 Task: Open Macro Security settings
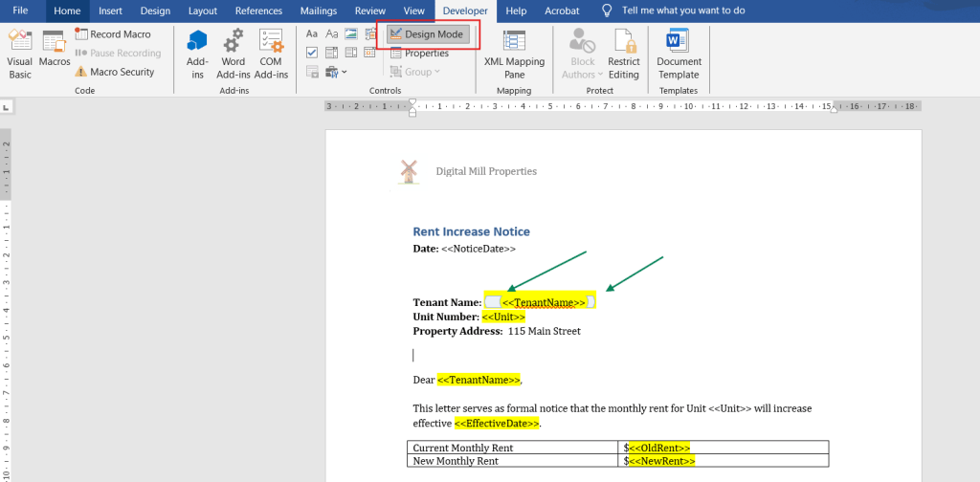click(115, 72)
